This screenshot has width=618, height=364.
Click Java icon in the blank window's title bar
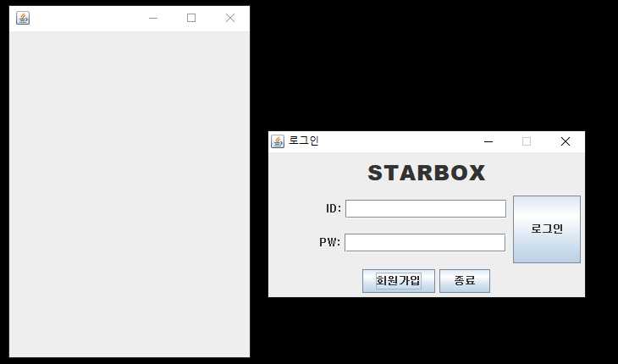click(x=23, y=18)
